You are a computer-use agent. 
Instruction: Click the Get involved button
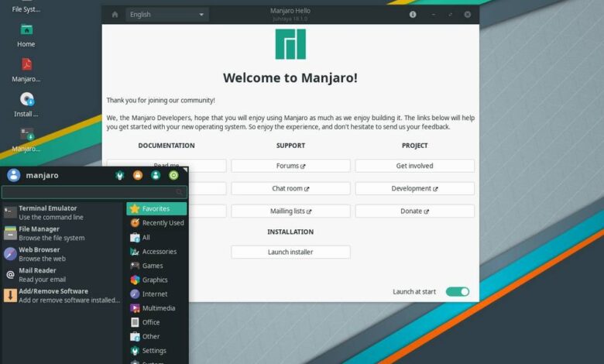[x=414, y=166]
